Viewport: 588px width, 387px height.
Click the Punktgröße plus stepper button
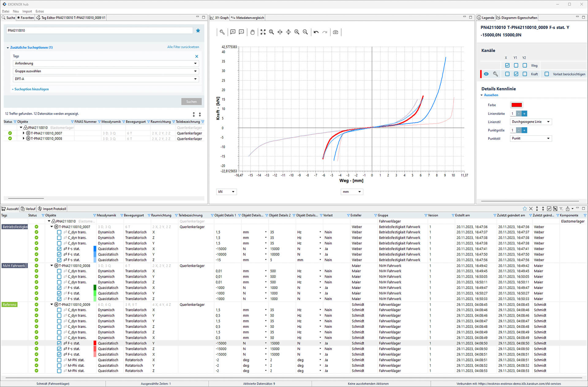[x=524, y=130]
